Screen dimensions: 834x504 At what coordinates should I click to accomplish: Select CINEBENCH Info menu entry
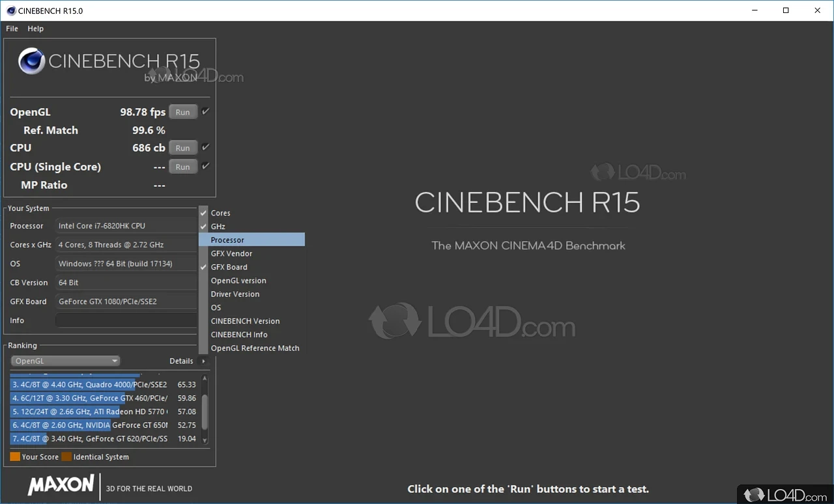[252, 334]
